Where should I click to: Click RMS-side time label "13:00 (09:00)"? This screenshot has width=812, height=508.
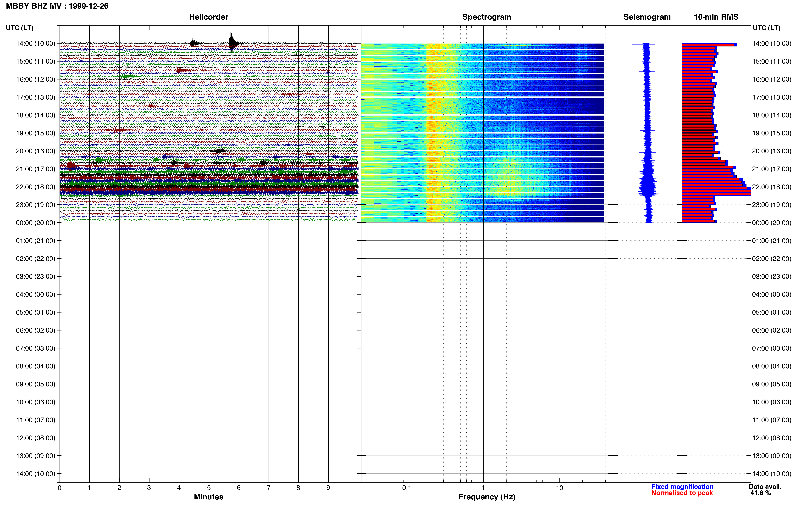(772, 456)
